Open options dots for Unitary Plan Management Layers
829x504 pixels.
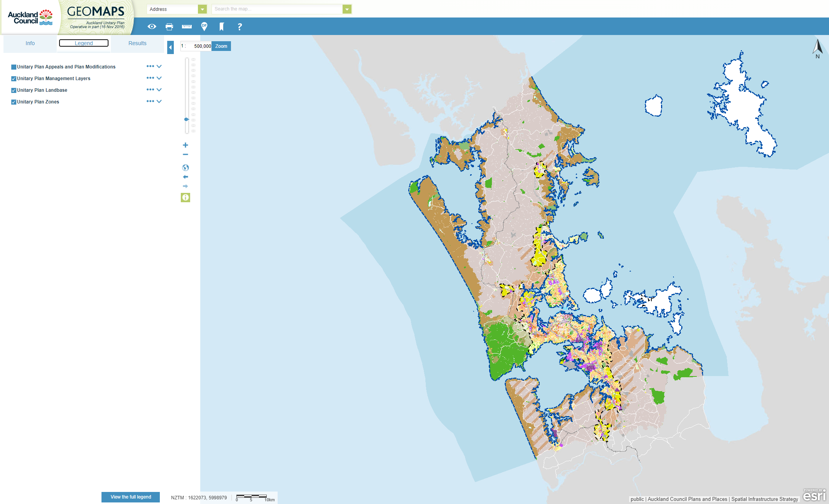[x=150, y=78]
